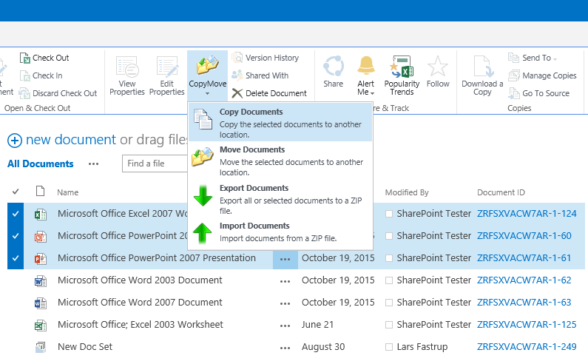Viewport: 588px width, 364px height.
Task: Sort by the Name column header
Action: [67, 192]
